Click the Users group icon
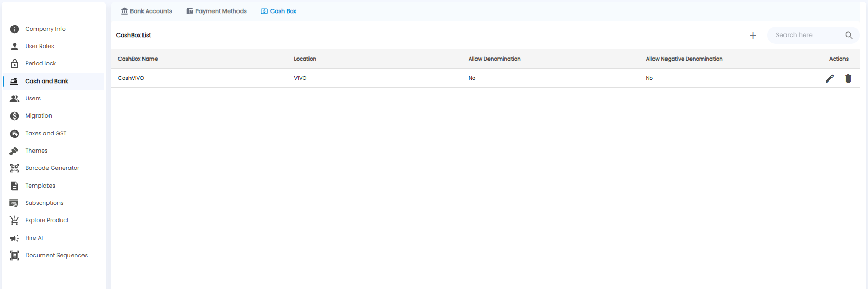The image size is (868, 289). coord(15,99)
